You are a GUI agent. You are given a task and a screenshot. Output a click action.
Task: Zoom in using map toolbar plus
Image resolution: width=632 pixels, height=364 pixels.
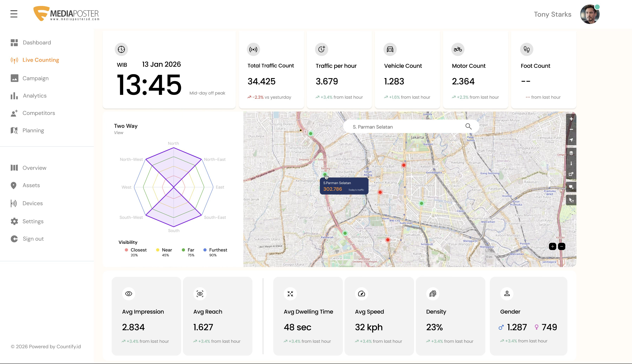(571, 119)
